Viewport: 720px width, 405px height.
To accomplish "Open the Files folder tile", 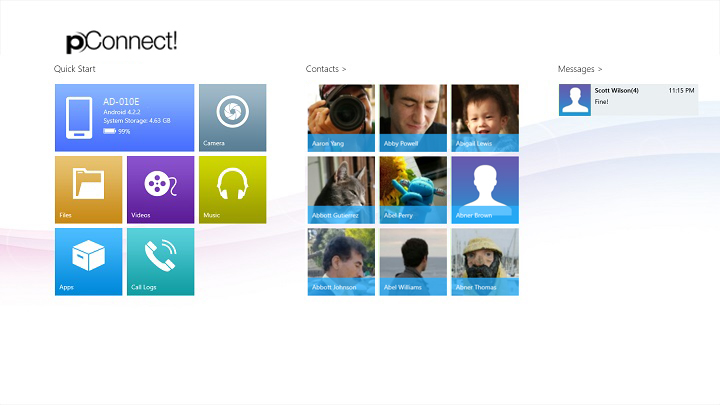I will point(89,190).
